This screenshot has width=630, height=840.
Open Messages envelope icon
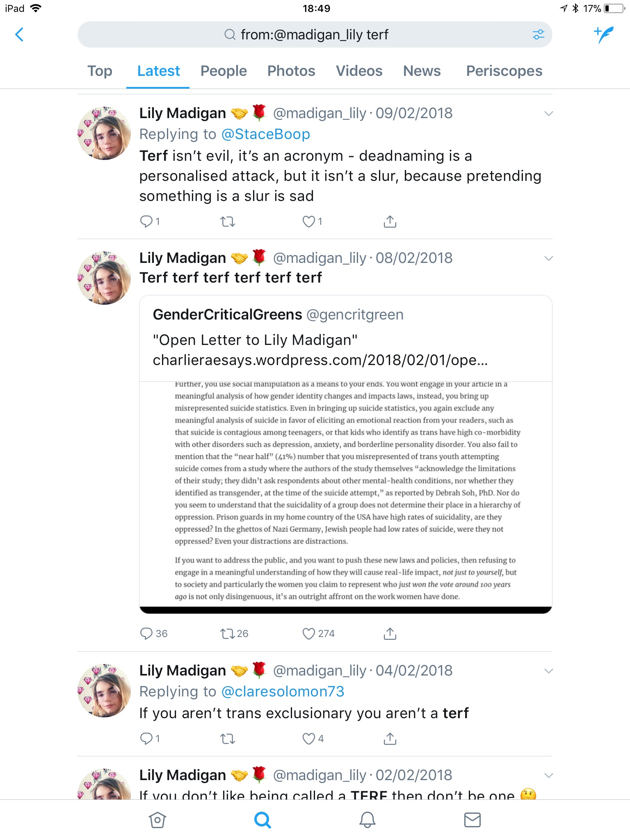[472, 820]
